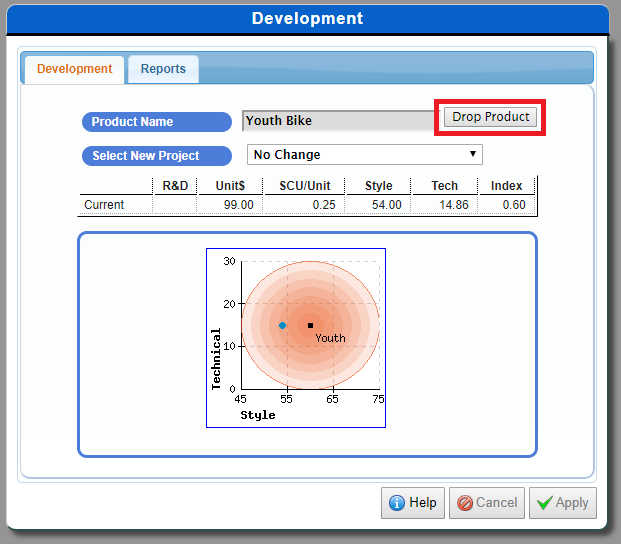
Task: Open the Development tab
Action: (x=74, y=69)
